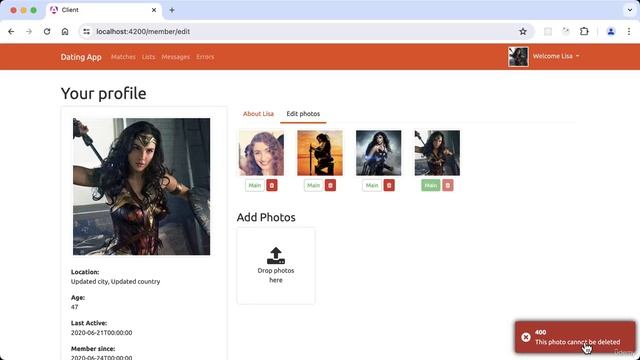Screen dimensions: 640x360
Task: View site information icon in address bar
Action: click(86, 31)
